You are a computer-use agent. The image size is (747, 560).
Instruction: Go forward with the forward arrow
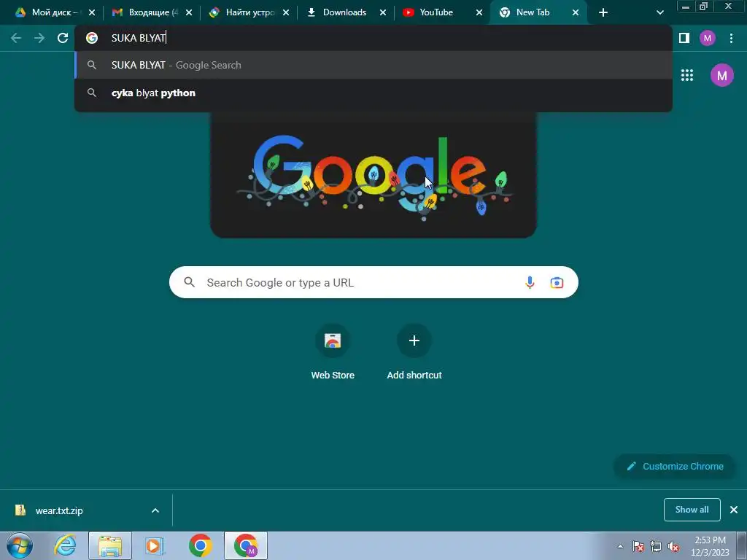coord(39,38)
